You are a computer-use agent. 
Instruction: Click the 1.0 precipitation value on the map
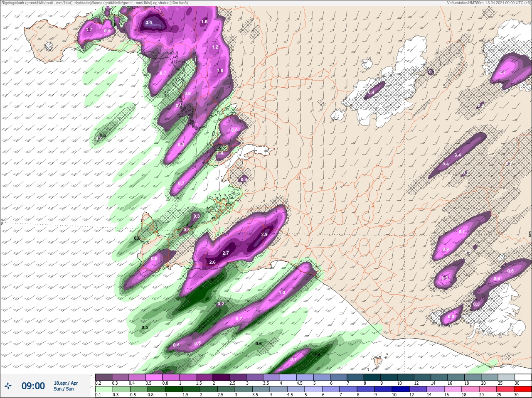coord(282,293)
